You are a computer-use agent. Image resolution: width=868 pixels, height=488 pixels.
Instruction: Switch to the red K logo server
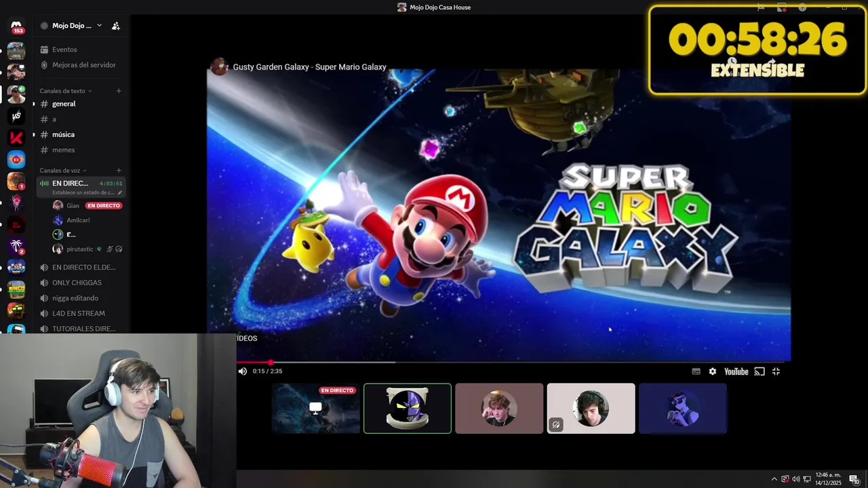[16, 138]
